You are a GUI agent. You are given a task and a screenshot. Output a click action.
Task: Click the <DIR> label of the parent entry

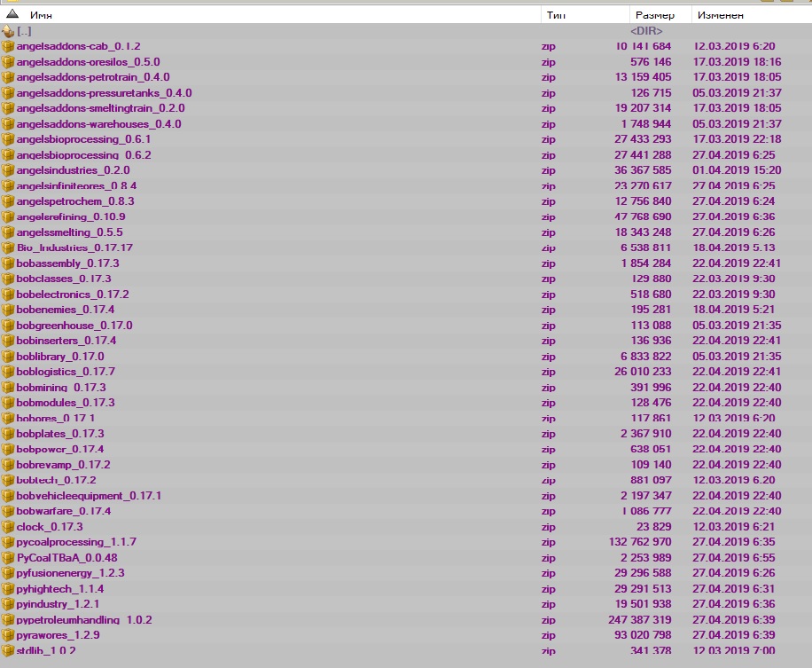[x=646, y=31]
